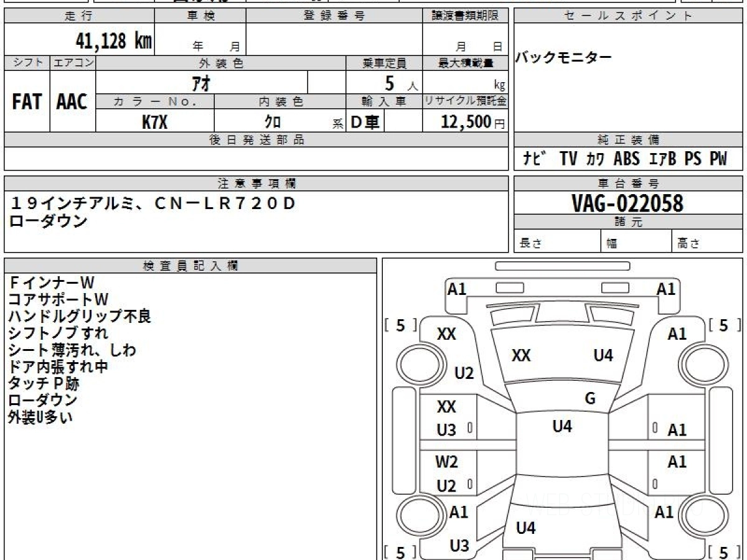The width and height of the screenshot is (747, 560).
Task: Click the カラーNo. header
Action: click(155, 101)
